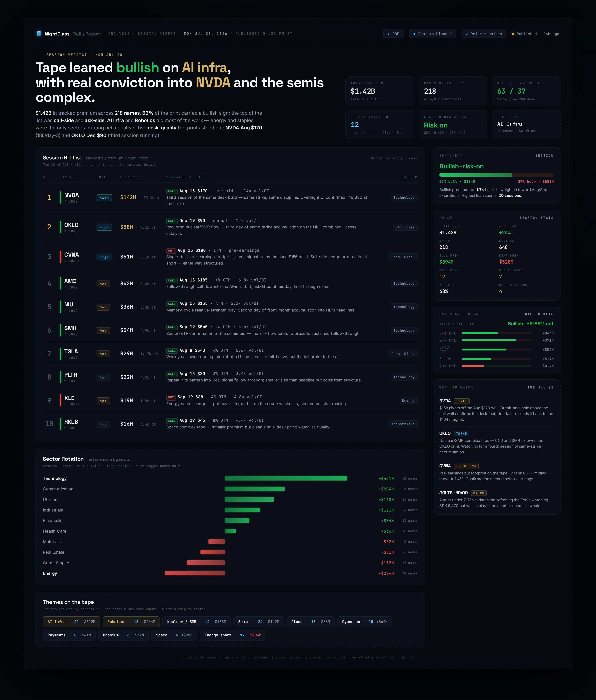This screenshot has width=596, height=700.
Task: Filter by the Cloud theme chip
Action: [x=310, y=622]
